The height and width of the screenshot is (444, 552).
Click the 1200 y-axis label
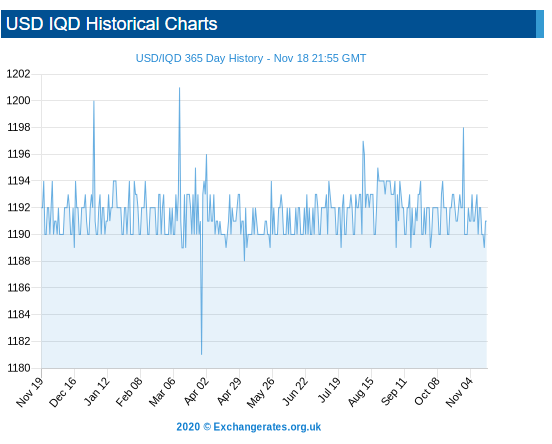[19, 101]
